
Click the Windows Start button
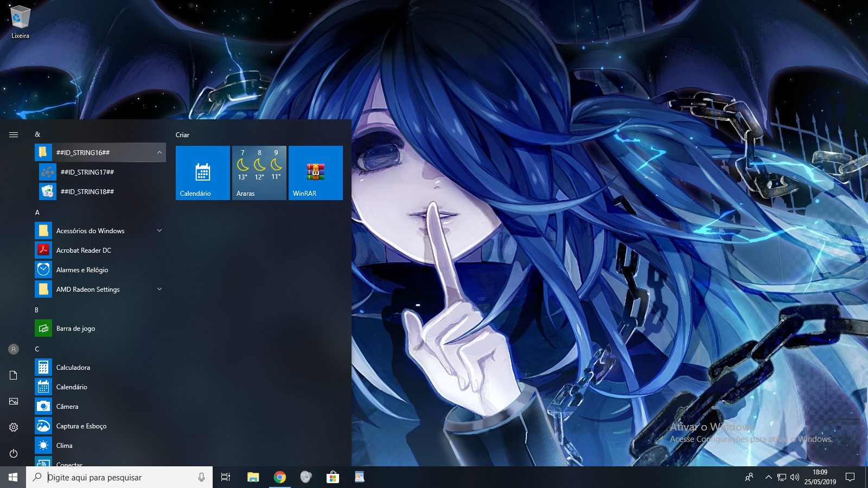(x=13, y=477)
